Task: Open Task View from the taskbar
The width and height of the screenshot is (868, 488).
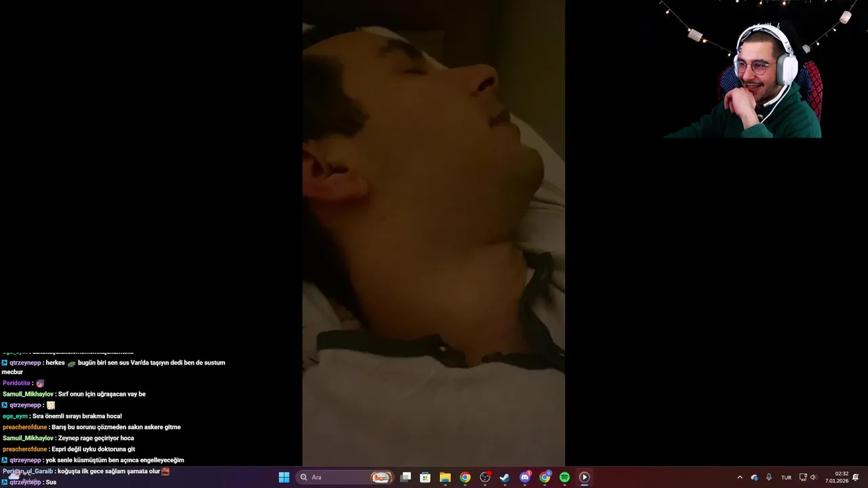Action: coord(406,477)
